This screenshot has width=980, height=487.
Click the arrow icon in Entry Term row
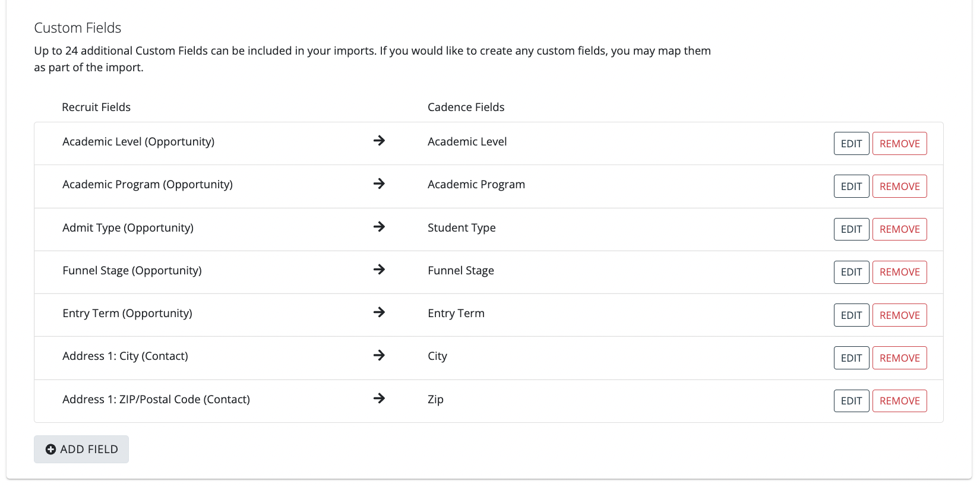[x=379, y=312]
